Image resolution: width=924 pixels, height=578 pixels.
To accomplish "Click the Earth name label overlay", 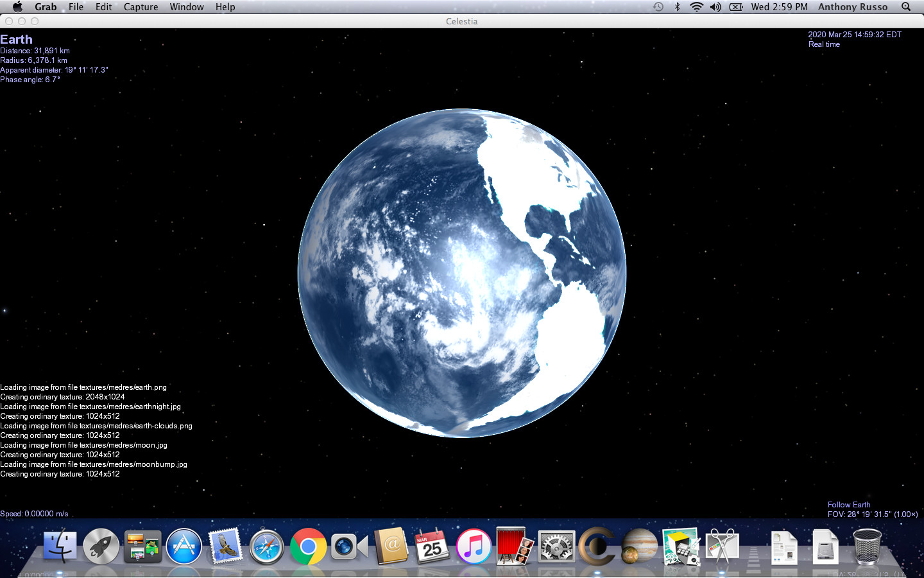I will point(16,39).
